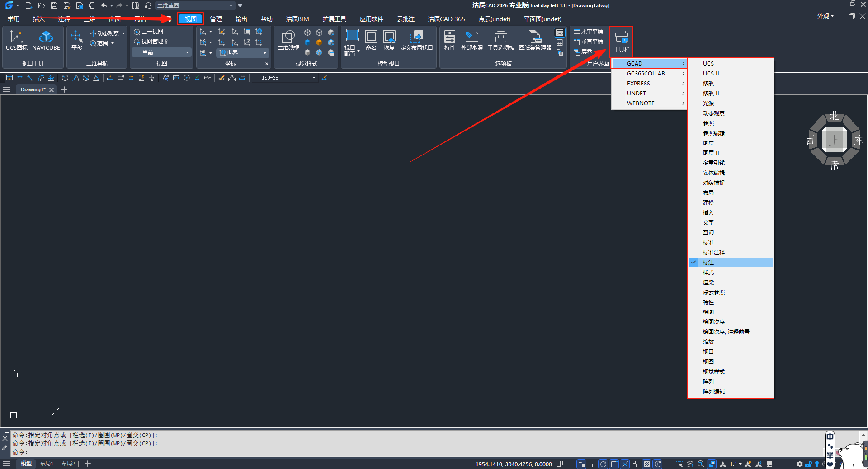Open the 外部参照 panel
Viewport: 868px width, 469px height.
click(x=472, y=40)
